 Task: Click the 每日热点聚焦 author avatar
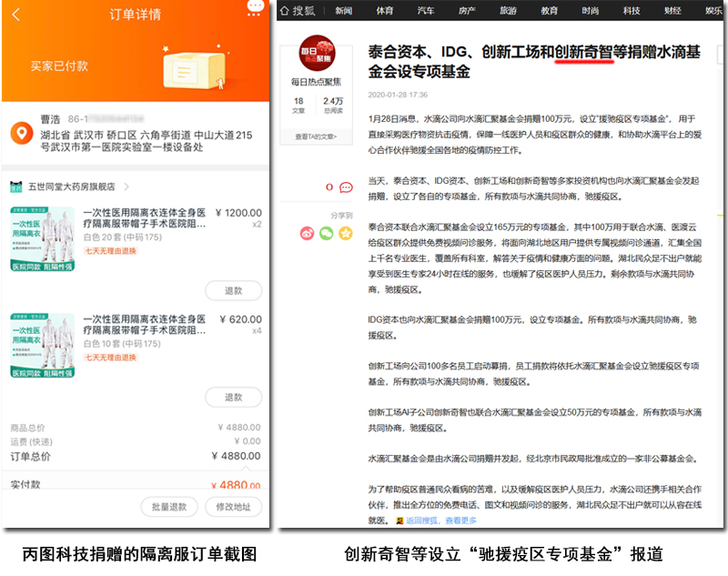coord(318,56)
